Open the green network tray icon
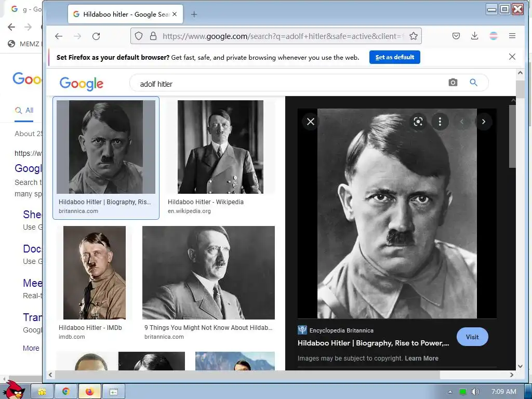The image size is (532, 399). click(x=462, y=392)
